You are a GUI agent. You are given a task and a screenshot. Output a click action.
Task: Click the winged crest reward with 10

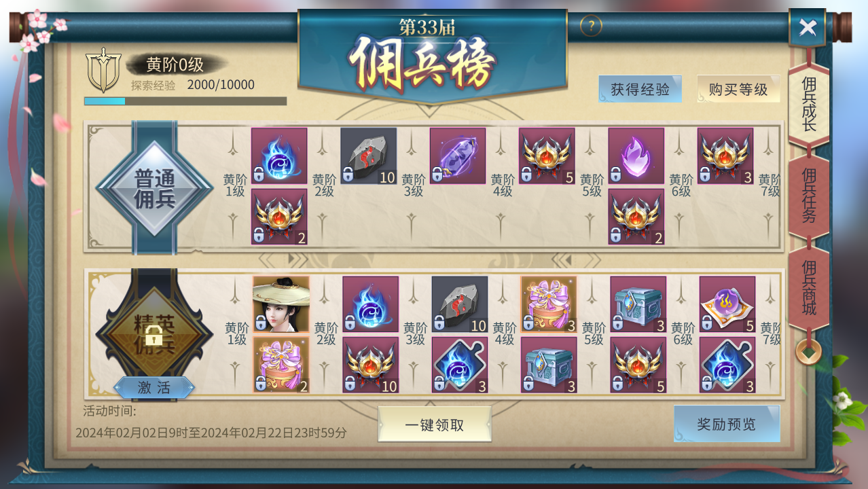[x=371, y=365]
